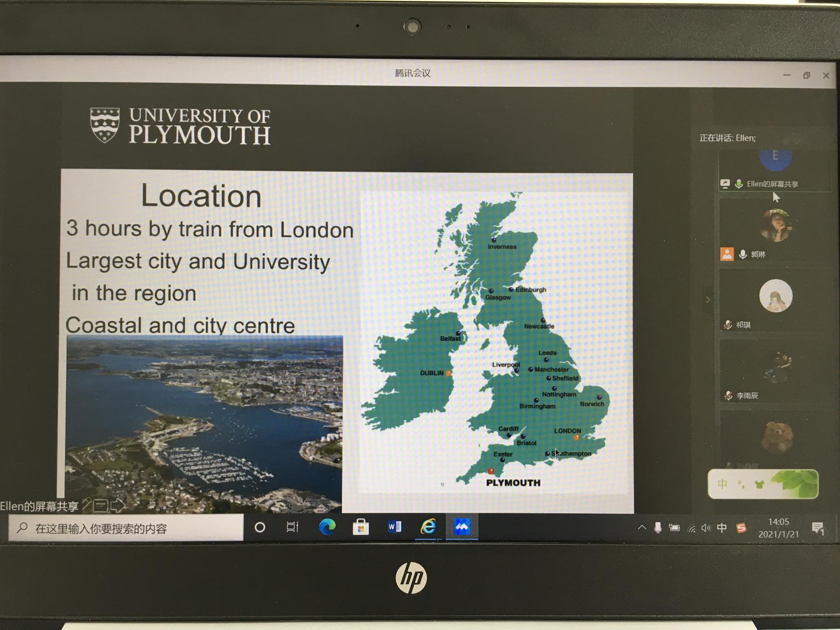Viewport: 840px width, 630px height.
Task: Click the Windows search box
Action: 126,528
